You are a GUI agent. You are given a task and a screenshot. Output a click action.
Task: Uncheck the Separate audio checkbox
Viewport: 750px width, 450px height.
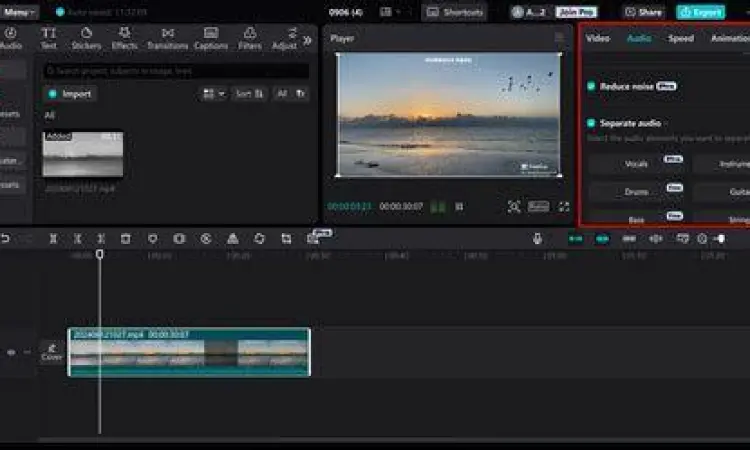coord(592,123)
